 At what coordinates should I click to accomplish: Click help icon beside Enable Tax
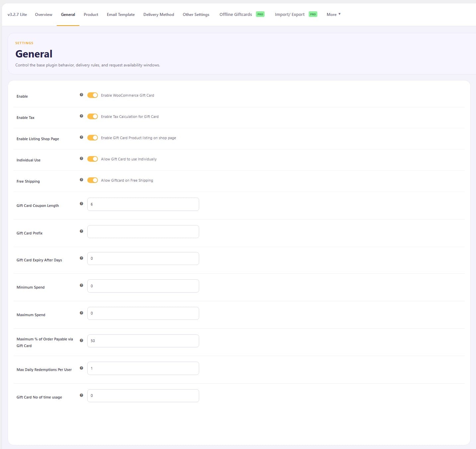click(81, 116)
